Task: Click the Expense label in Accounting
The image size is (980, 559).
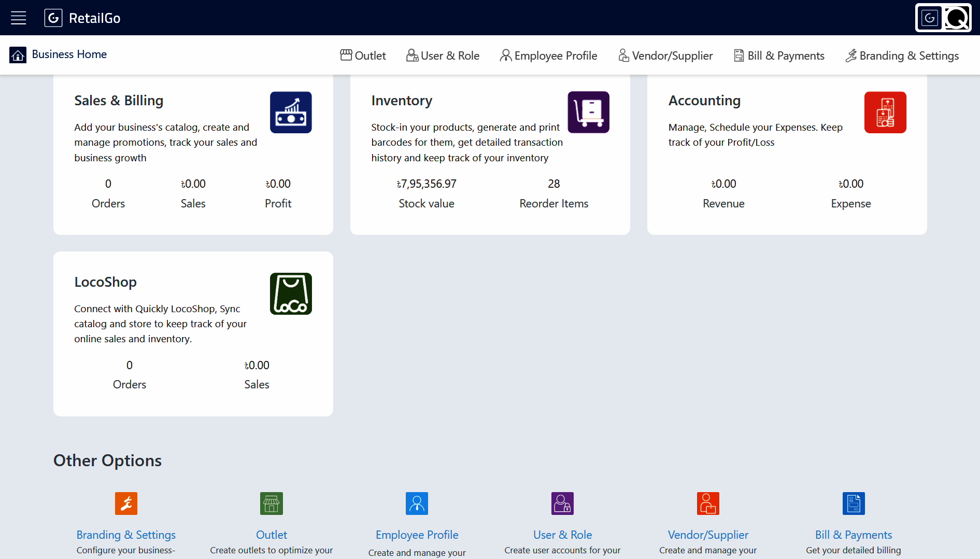Action: click(x=851, y=204)
